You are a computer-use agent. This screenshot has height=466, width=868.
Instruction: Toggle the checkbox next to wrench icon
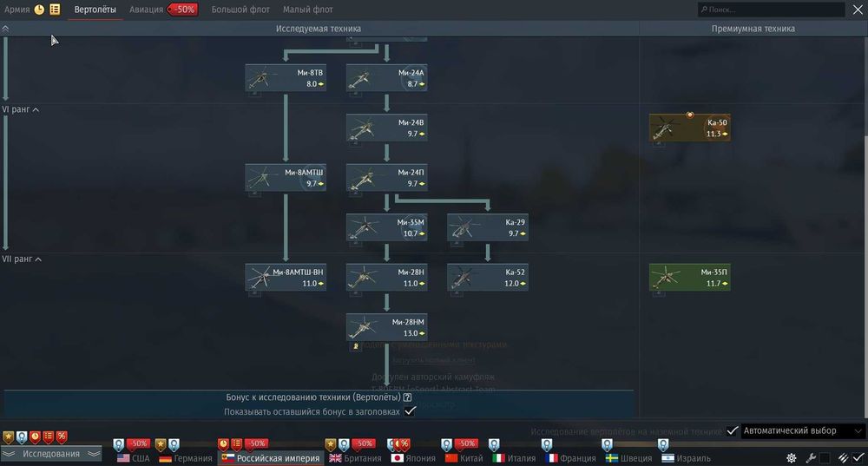825,457
